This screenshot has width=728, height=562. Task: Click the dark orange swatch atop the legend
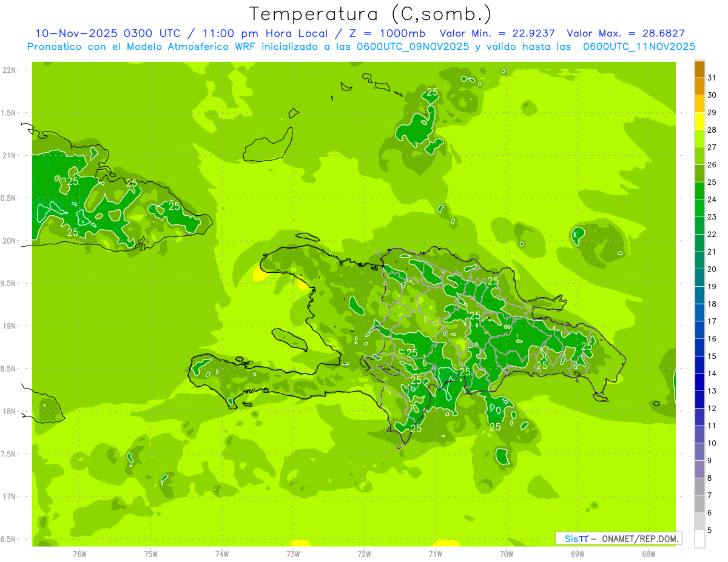tap(699, 70)
